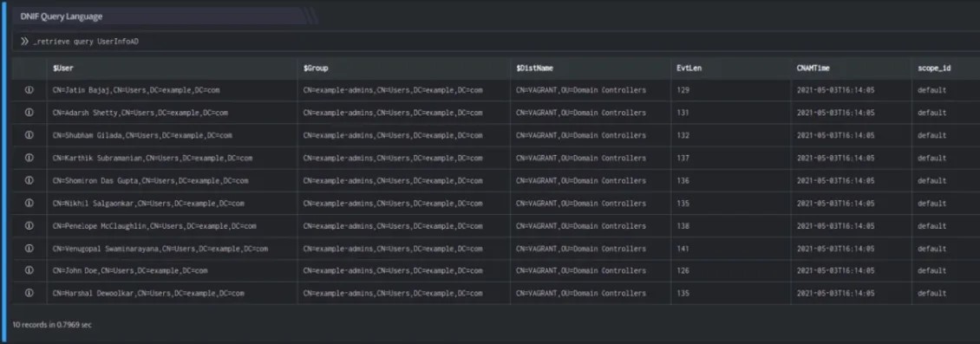
Task: Open info icon for Shubham Gilada row
Action: (29, 135)
